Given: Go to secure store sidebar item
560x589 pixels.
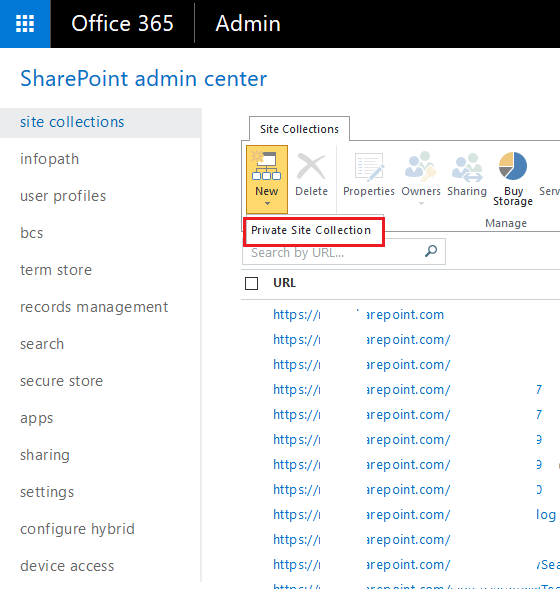Looking at the screenshot, I should [x=62, y=381].
